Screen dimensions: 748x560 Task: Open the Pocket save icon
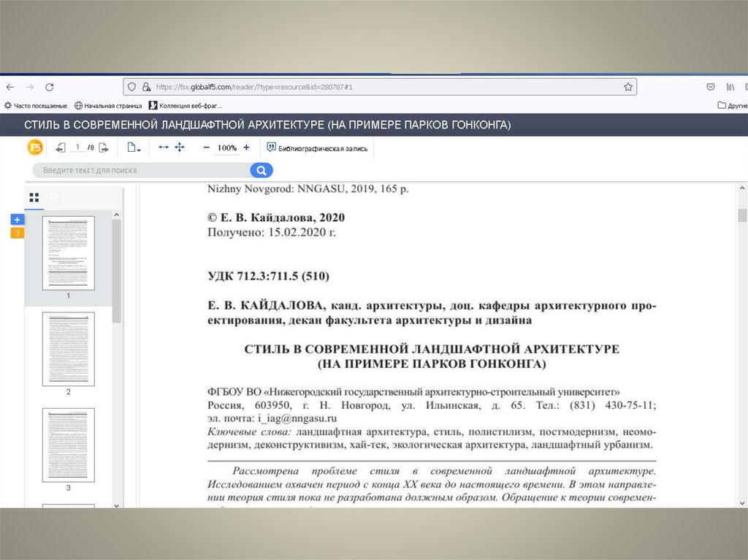711,87
